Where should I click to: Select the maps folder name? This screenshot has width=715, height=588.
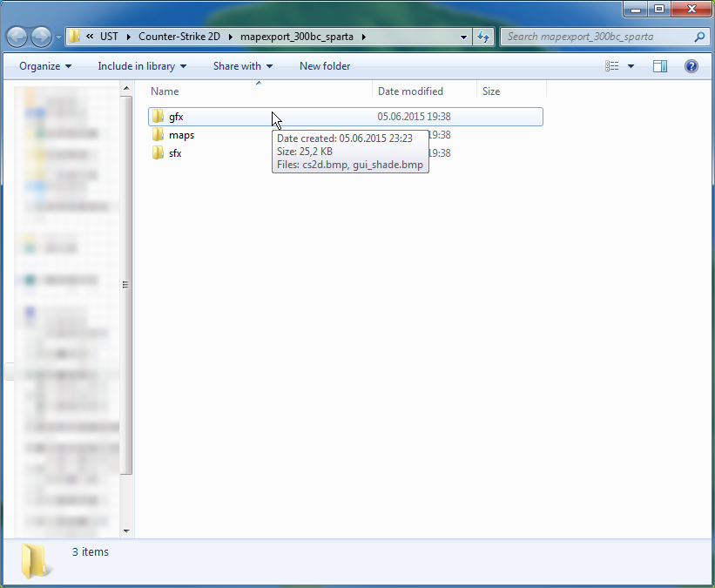point(181,135)
